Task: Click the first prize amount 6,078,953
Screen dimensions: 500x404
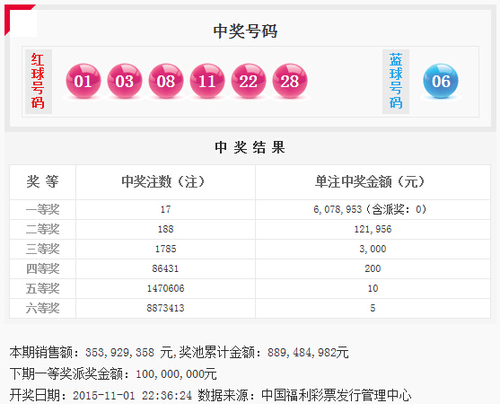Action: [337, 209]
